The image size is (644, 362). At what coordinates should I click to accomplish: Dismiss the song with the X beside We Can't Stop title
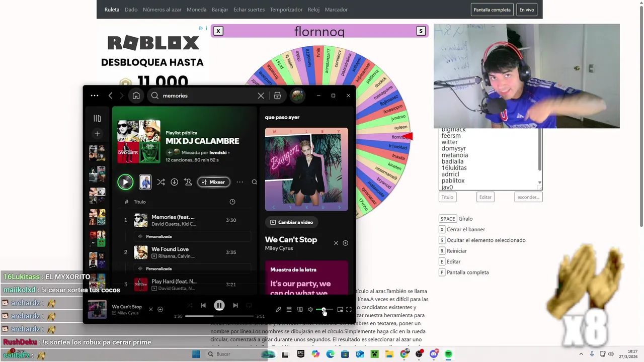[x=336, y=243]
